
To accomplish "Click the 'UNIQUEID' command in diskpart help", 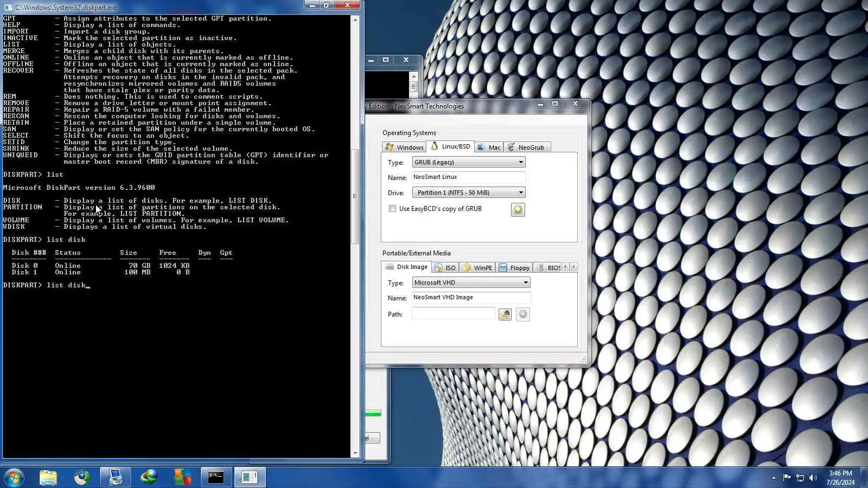I will tap(20, 155).
